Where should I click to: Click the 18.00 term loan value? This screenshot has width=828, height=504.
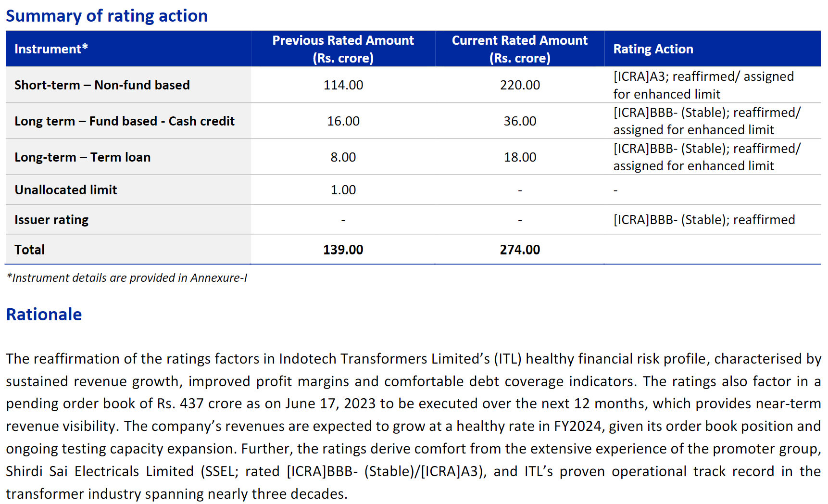pos(520,157)
